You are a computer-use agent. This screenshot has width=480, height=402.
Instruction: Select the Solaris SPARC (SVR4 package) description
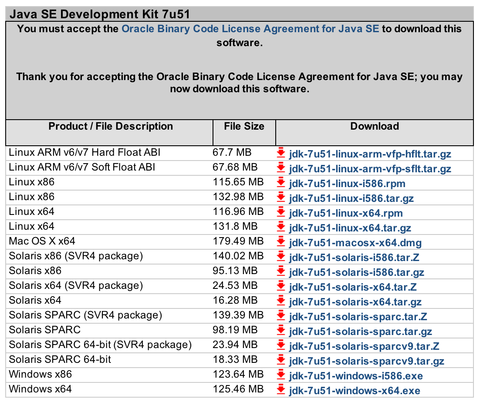point(85,315)
